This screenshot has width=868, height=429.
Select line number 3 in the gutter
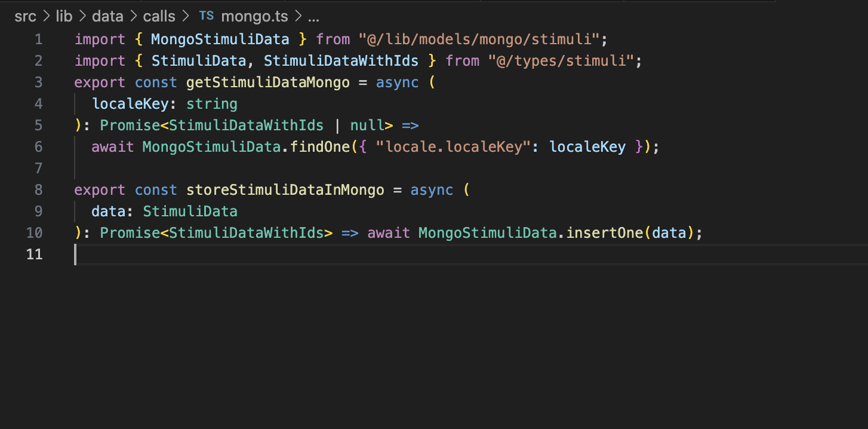click(x=39, y=82)
